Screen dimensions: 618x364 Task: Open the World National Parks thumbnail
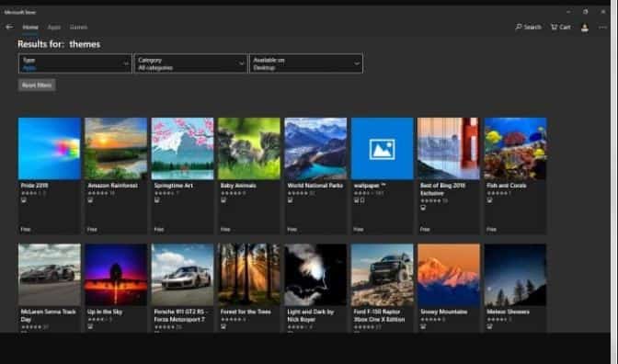pos(315,149)
